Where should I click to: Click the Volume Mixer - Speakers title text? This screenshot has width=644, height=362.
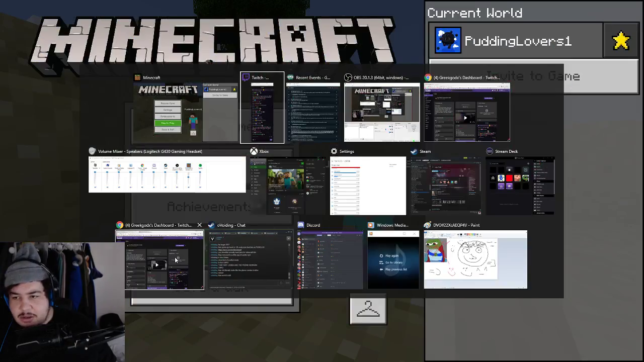click(150, 151)
